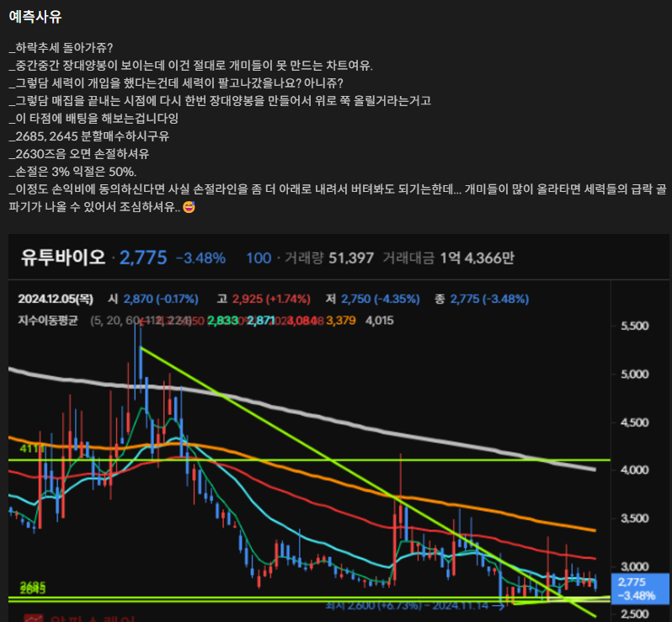The height and width of the screenshot is (622, 672).
Task: Click the 5,000 price axis label
Action: (635, 375)
